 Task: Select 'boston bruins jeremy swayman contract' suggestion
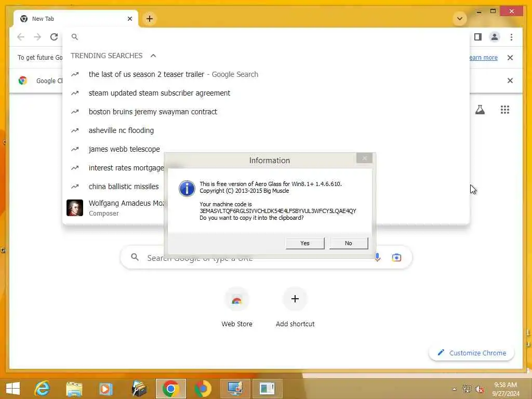[266, 112]
